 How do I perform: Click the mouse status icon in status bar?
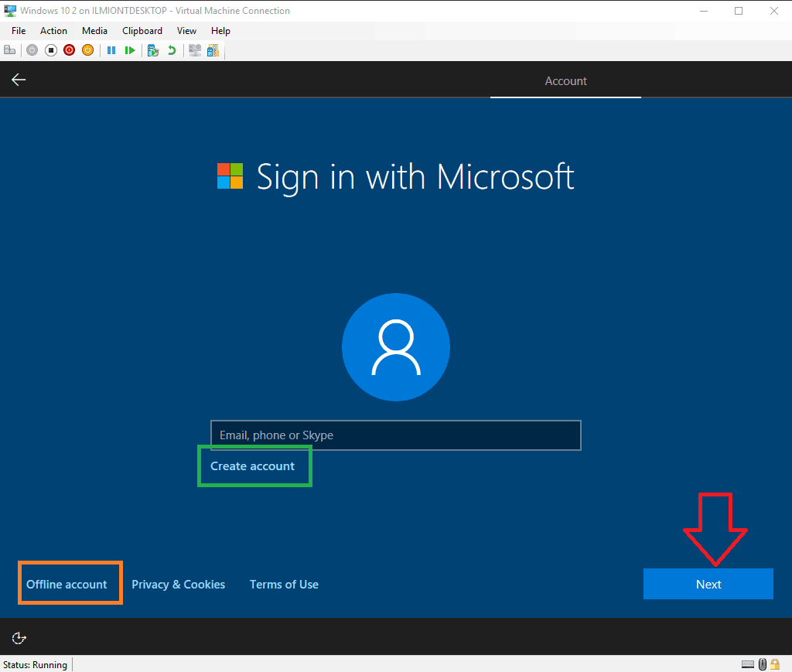coord(763,664)
